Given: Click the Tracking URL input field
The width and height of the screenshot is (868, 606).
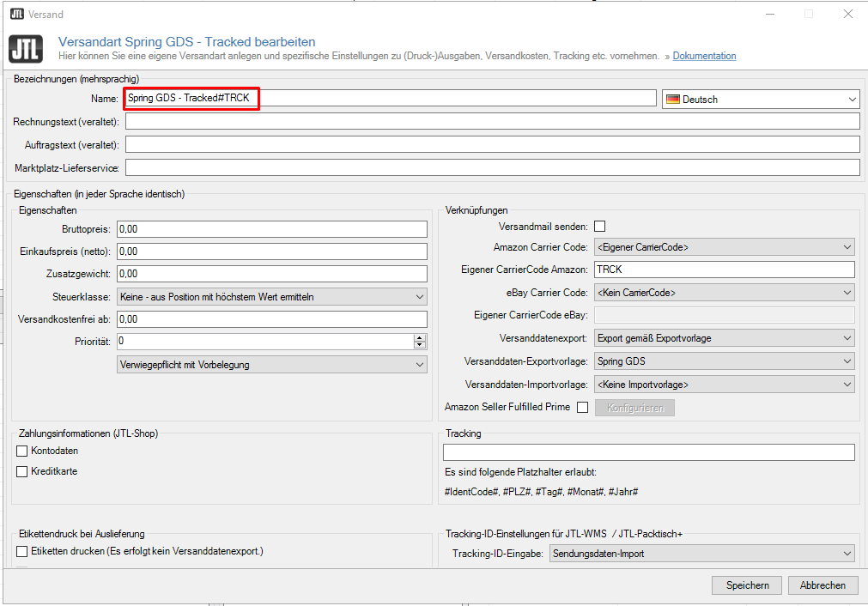Looking at the screenshot, I should 649,452.
